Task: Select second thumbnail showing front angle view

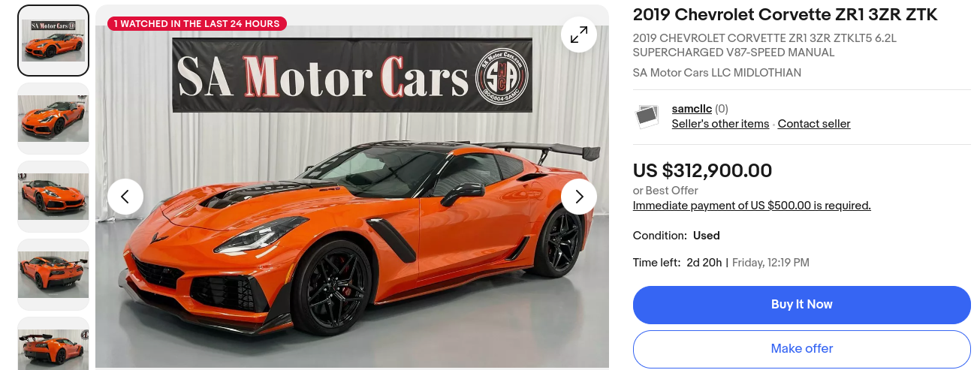Action: coord(53,119)
